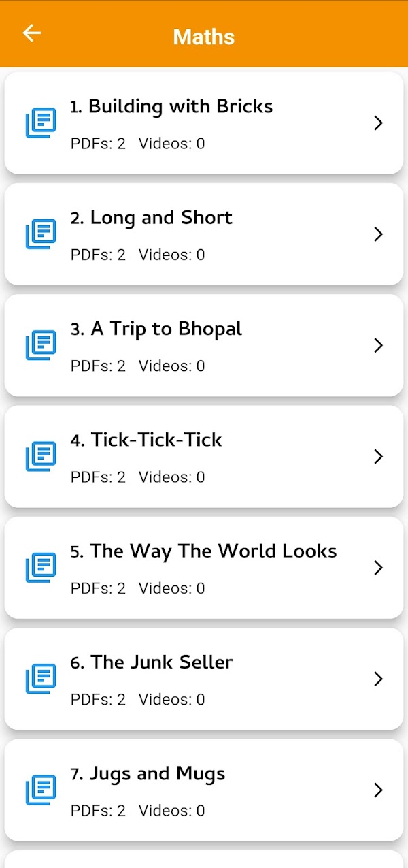The width and height of the screenshot is (408, 868).
Task: Open chapter title 7. Jugs and Mugs
Action: click(148, 774)
